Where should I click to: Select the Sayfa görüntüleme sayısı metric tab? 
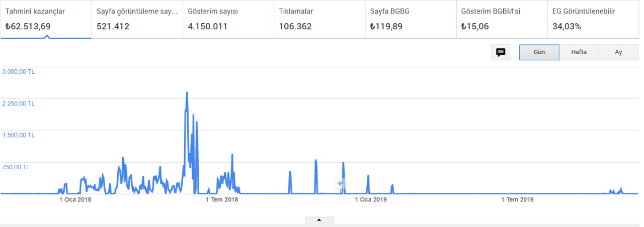[x=137, y=19]
